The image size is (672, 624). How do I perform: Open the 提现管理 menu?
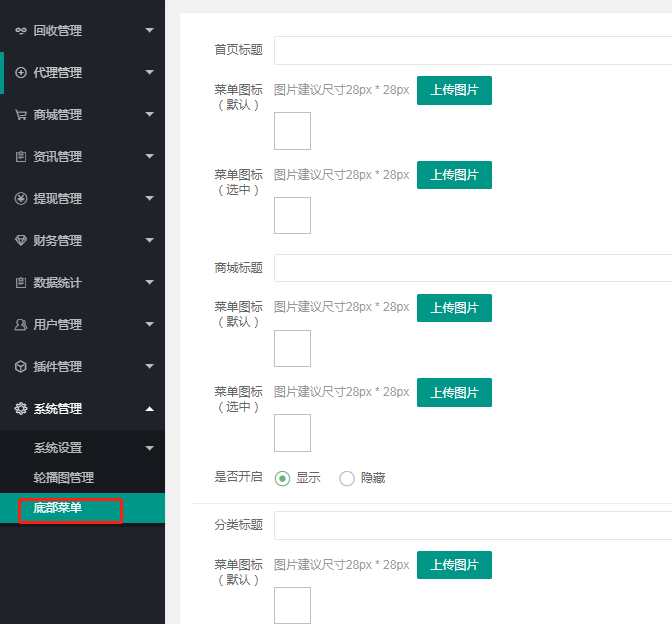click(x=82, y=198)
